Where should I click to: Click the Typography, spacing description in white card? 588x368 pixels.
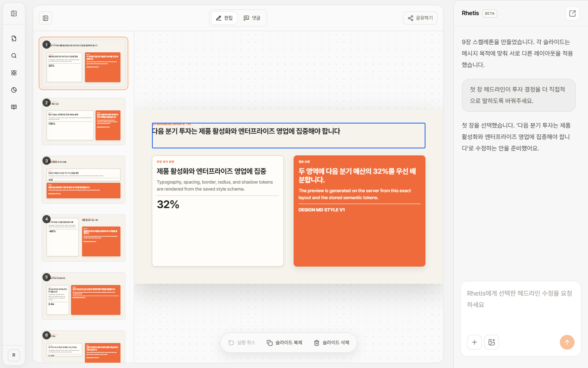(x=215, y=186)
